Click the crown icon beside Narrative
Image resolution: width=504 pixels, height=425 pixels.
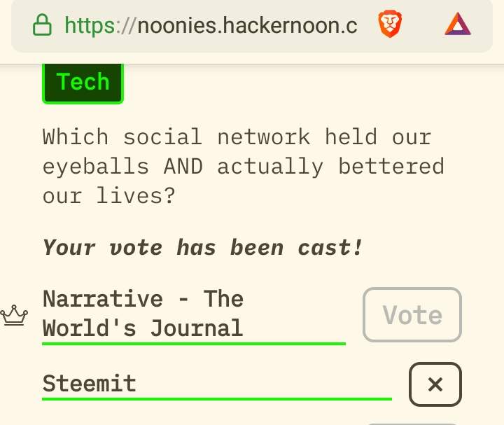tap(13, 315)
